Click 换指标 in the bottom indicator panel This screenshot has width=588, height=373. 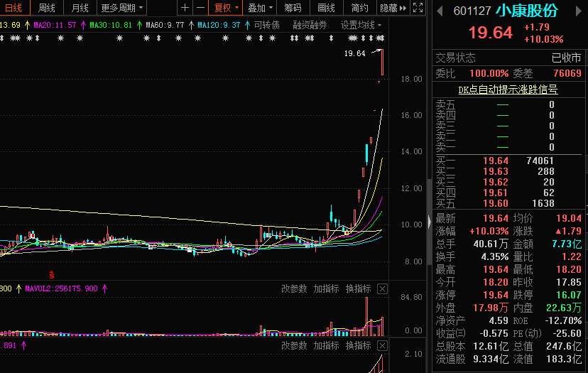click(359, 345)
